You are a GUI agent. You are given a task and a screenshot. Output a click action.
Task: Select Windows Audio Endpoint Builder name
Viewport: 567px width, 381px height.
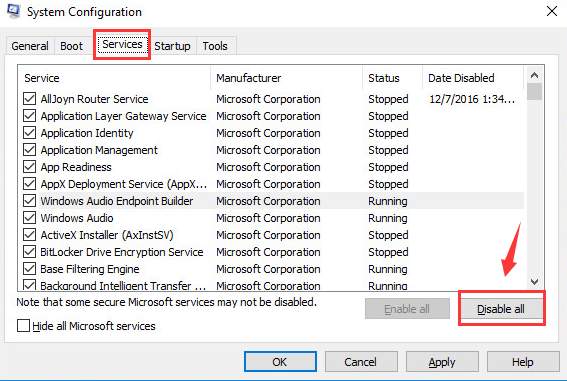117,201
